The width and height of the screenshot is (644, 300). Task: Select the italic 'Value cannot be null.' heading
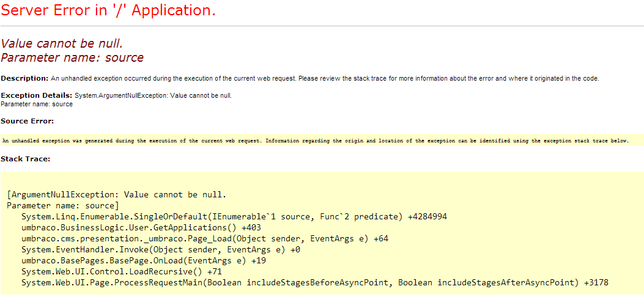click(62, 43)
